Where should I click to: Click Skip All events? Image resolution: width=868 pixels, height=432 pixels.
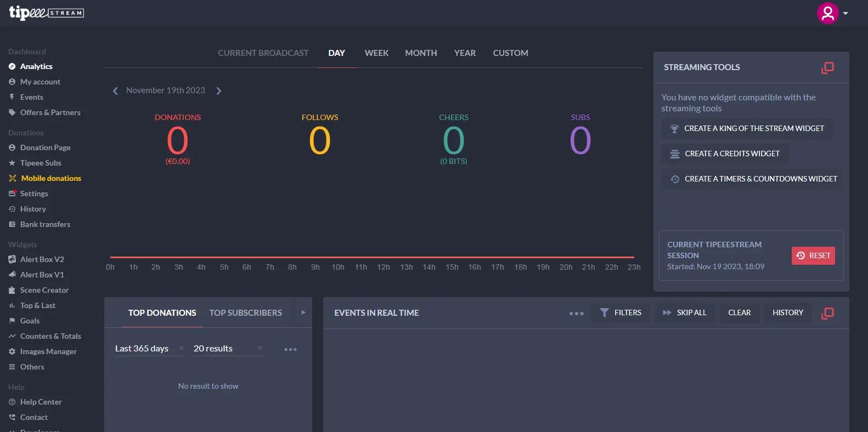[x=685, y=312]
